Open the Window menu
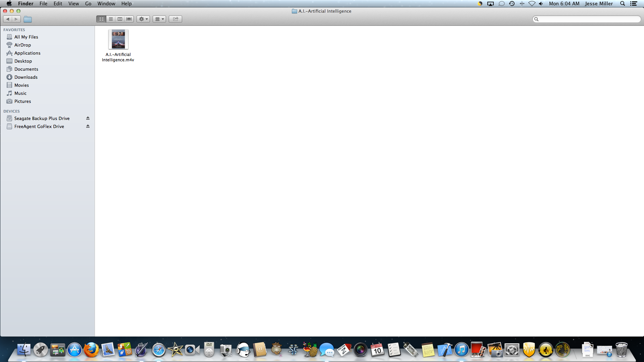Image resolution: width=644 pixels, height=362 pixels. coord(106,4)
